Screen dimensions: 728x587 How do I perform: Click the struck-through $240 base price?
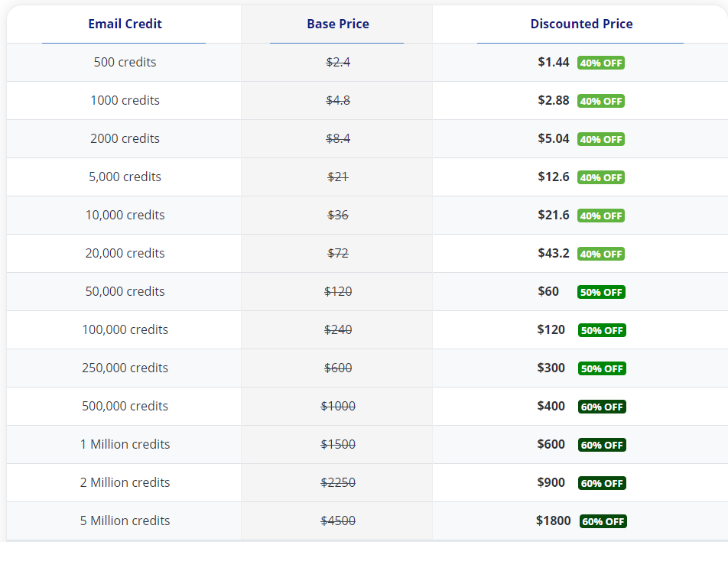pyautogui.click(x=338, y=329)
